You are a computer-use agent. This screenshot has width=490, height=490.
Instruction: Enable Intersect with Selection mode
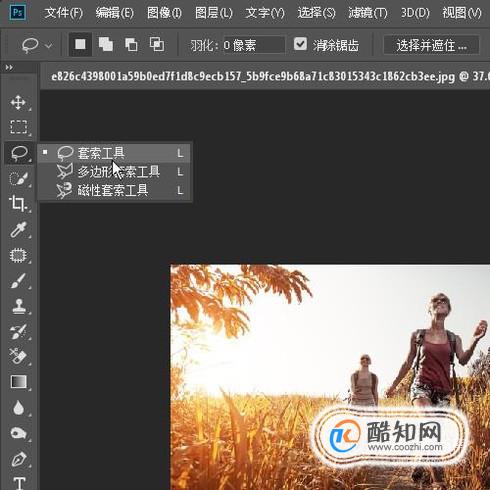[157, 44]
